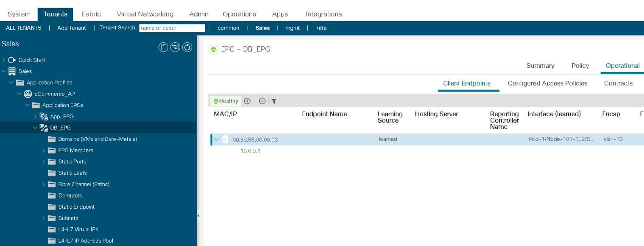
Task: Click the L4-L7 Virtual IPs folder icon
Action: (52, 229)
